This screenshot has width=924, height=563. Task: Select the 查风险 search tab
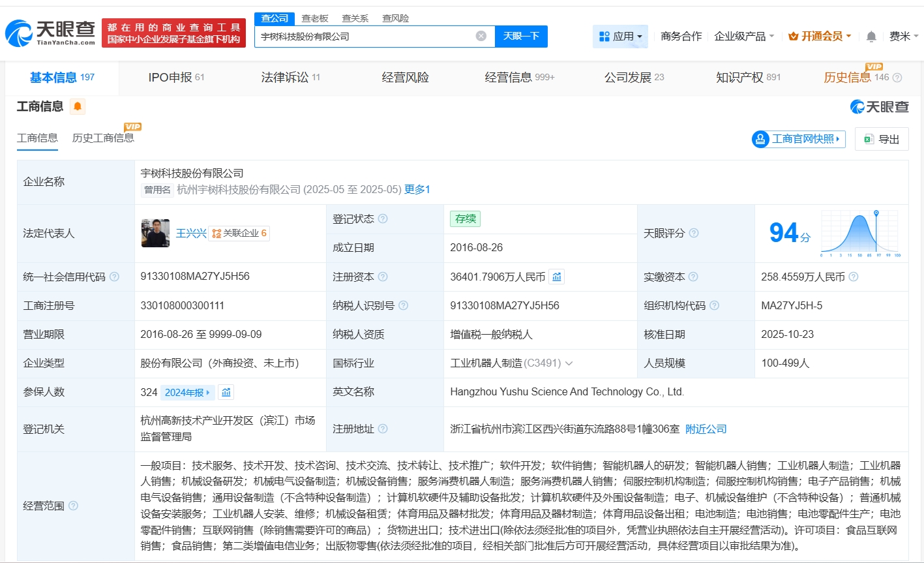click(x=396, y=18)
